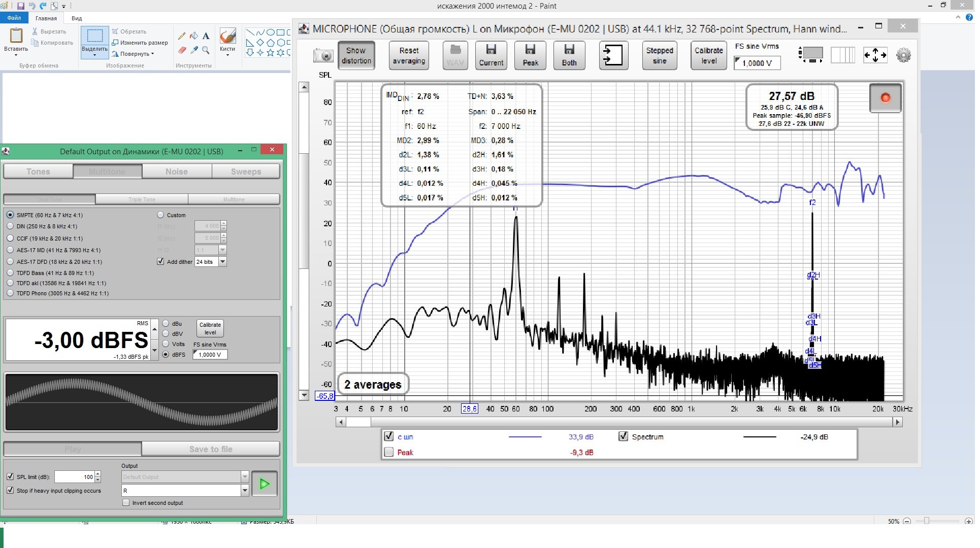Open the output channel R dropdown
Viewport: 980px width, 548px height.
pyautogui.click(x=245, y=490)
